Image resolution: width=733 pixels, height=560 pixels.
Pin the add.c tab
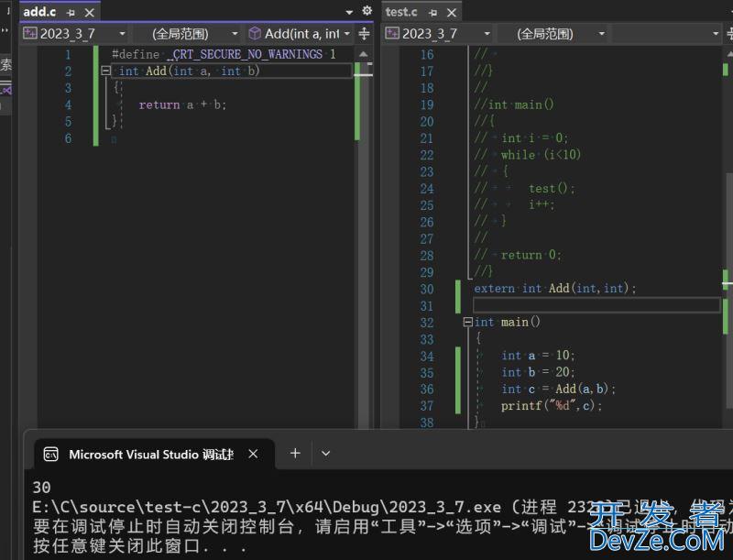(x=71, y=13)
